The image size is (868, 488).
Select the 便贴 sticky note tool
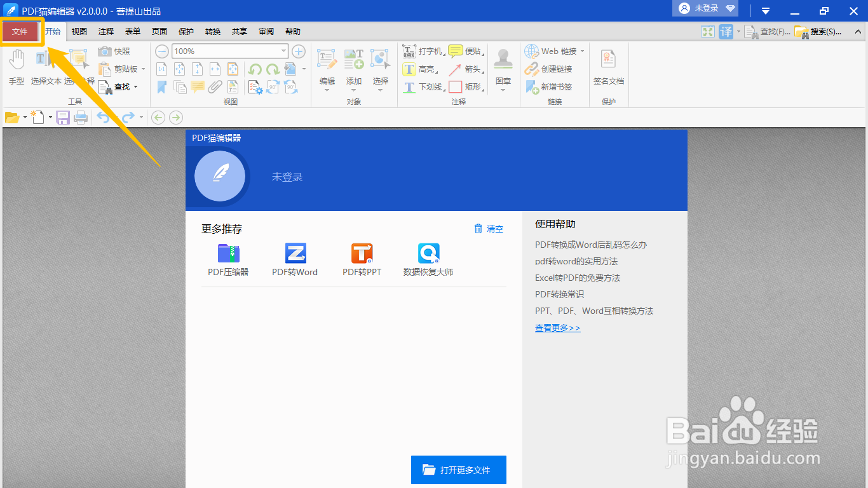tap(465, 51)
